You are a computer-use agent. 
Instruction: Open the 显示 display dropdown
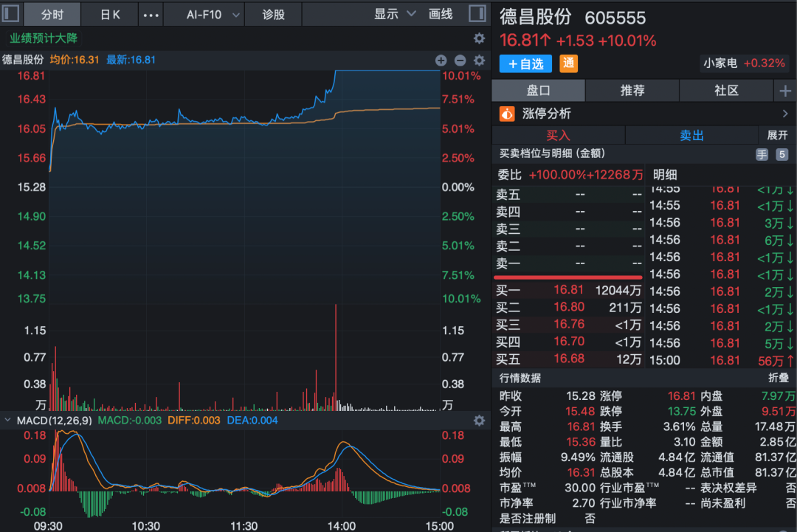coord(395,14)
